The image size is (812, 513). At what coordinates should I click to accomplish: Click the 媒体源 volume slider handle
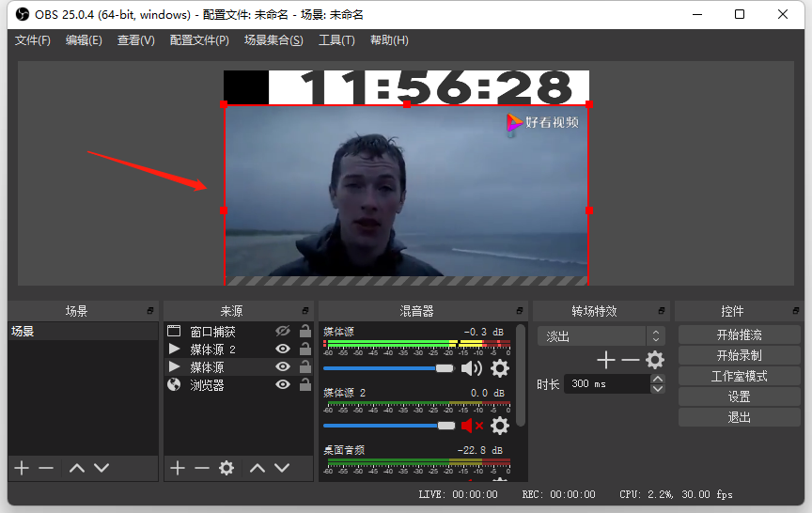(x=445, y=368)
